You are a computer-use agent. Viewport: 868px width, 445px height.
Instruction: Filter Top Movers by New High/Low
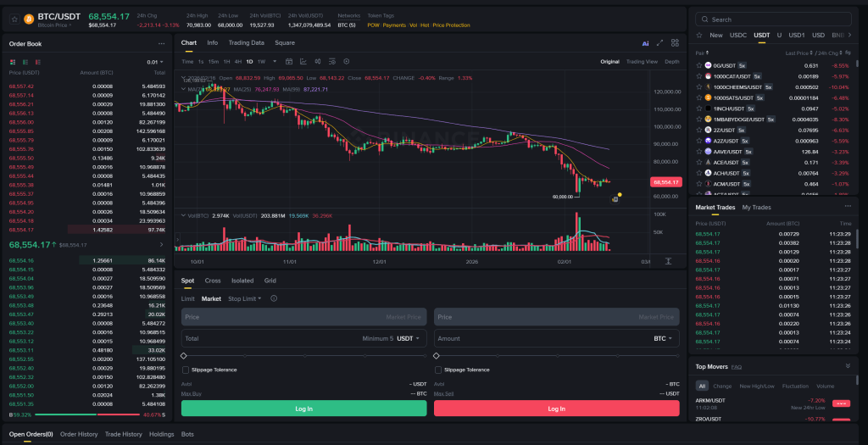757,386
